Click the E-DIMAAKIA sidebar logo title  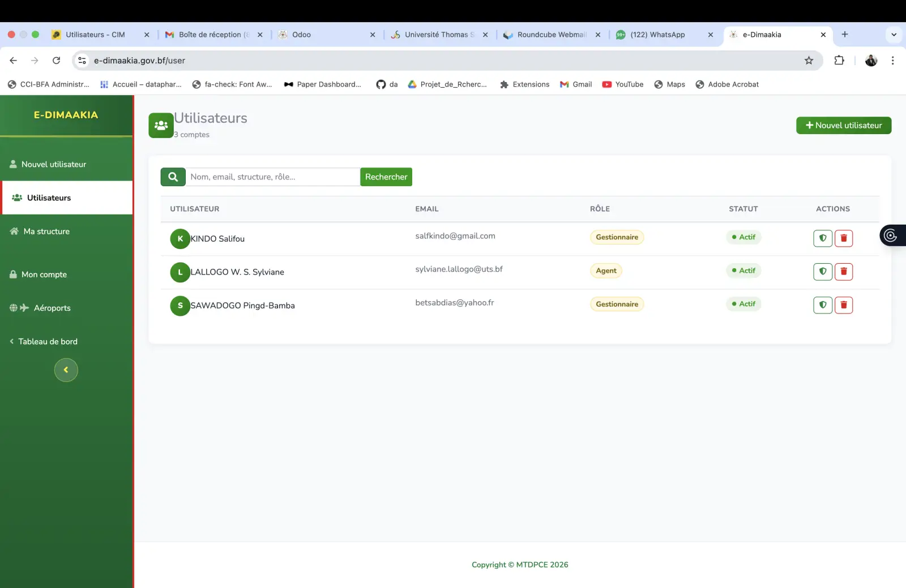pos(66,115)
